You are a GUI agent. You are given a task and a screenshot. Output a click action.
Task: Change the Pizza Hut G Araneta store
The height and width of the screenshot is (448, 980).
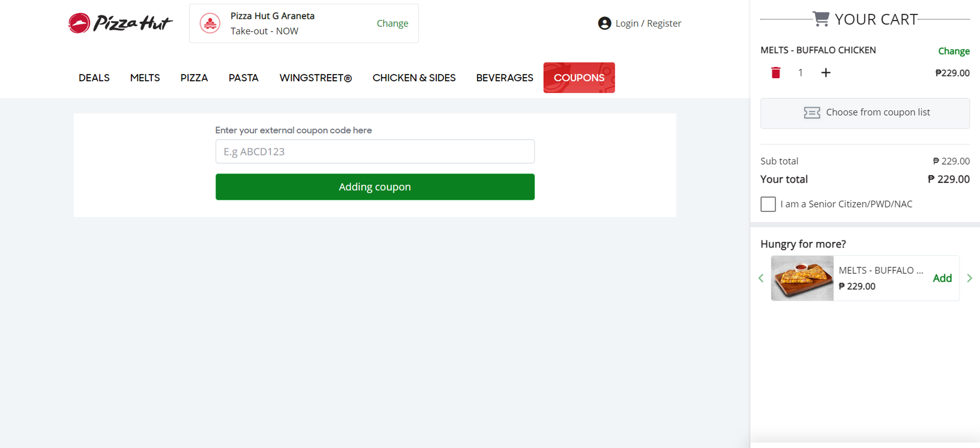pos(392,23)
